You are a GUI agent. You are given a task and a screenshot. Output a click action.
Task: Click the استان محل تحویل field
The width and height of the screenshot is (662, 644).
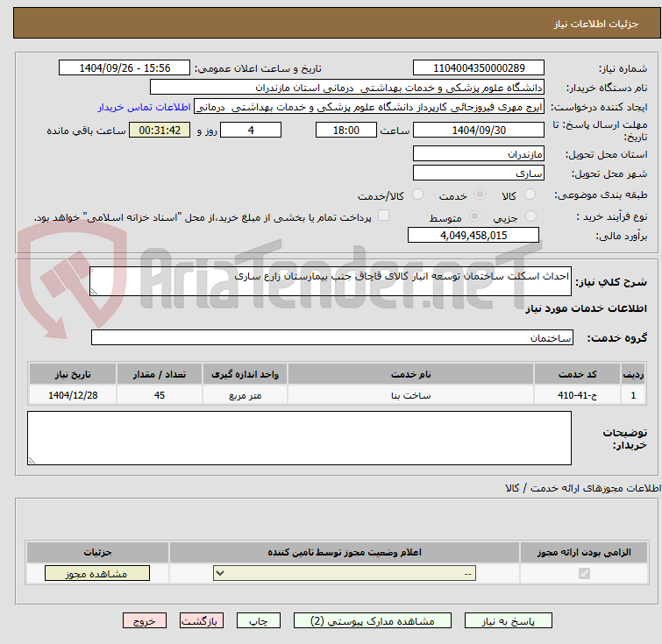pyautogui.click(x=479, y=153)
